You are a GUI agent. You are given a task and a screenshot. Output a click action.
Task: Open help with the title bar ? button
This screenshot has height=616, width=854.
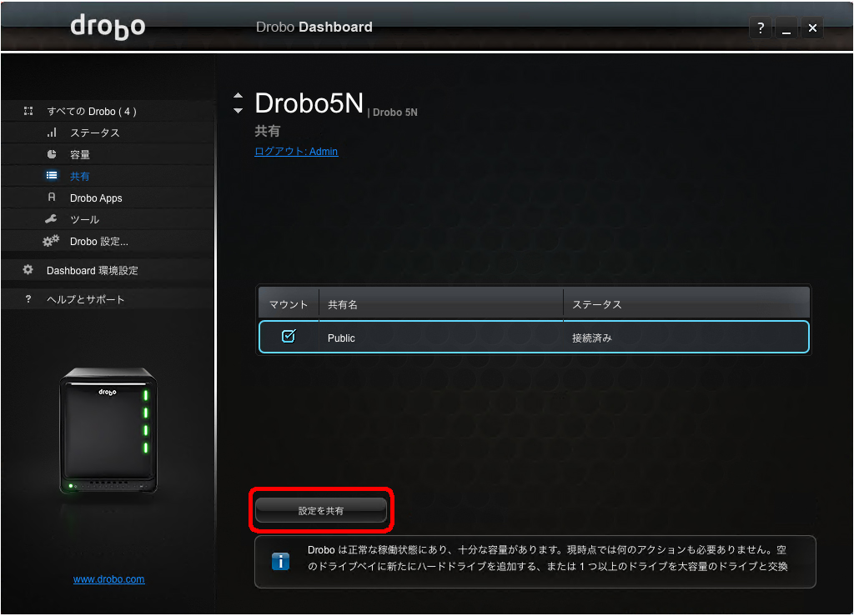pyautogui.click(x=761, y=28)
